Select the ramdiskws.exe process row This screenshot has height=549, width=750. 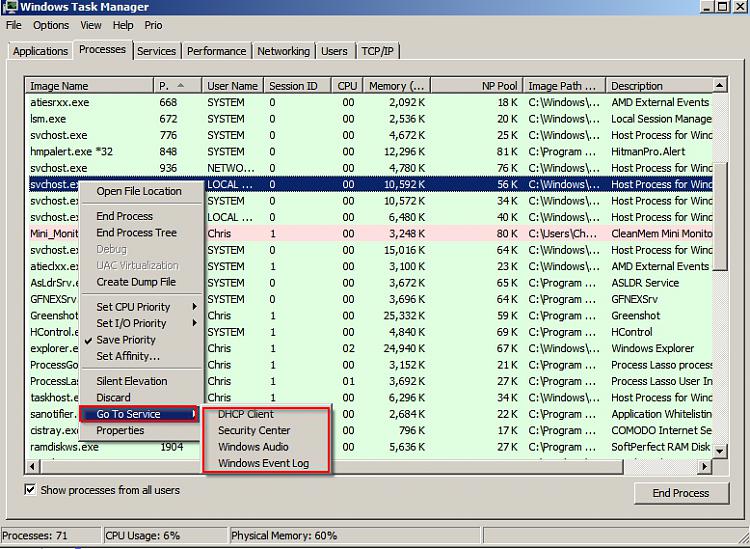[x=369, y=447]
